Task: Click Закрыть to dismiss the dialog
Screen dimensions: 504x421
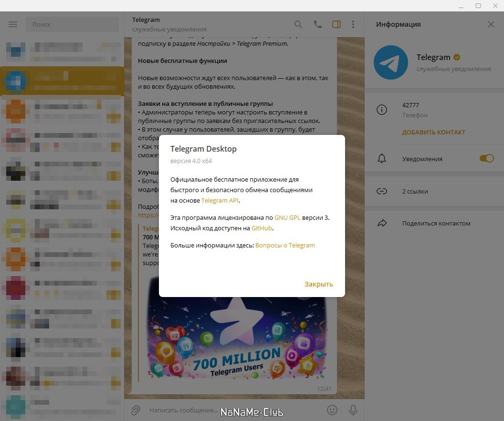Action: 318,284
